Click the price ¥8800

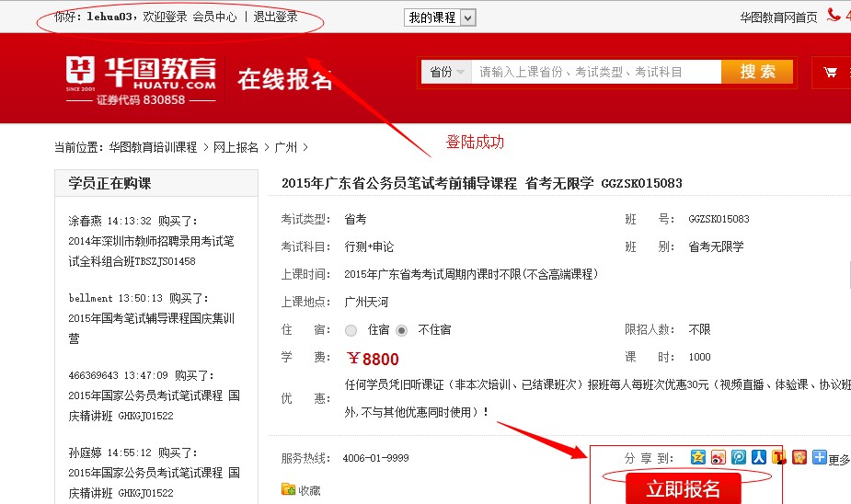point(373,359)
